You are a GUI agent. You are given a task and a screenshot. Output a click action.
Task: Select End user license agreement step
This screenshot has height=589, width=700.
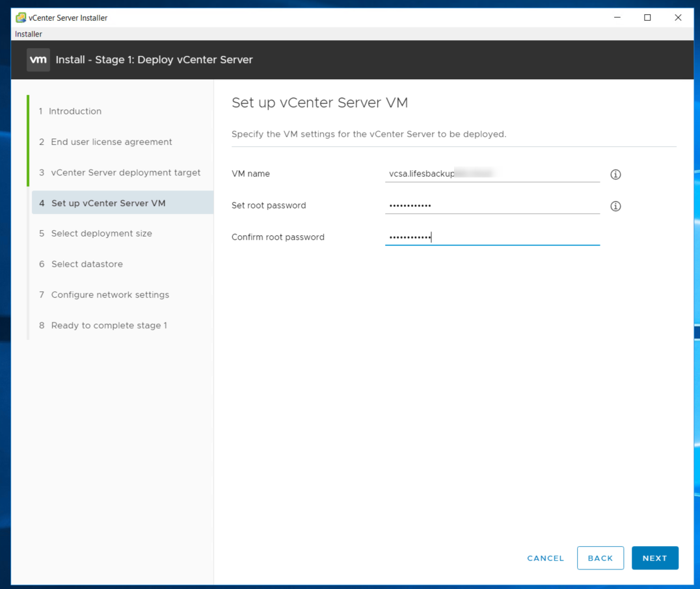click(111, 142)
